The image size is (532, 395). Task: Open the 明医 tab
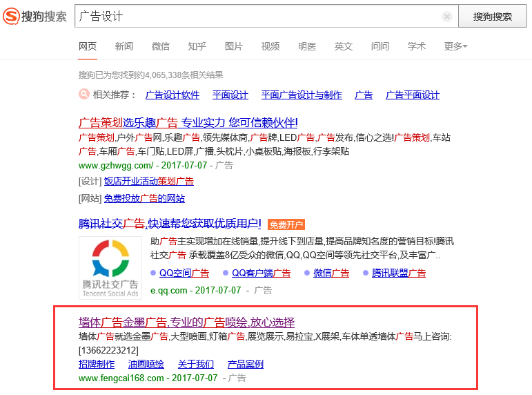[307, 46]
